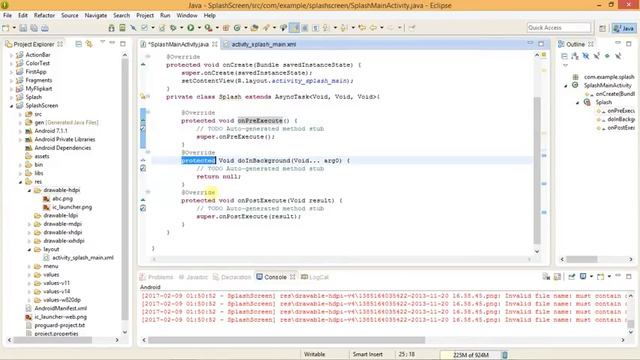Click the Clear Console icon
The width and height of the screenshot is (640, 360).
pyautogui.click(x=546, y=277)
